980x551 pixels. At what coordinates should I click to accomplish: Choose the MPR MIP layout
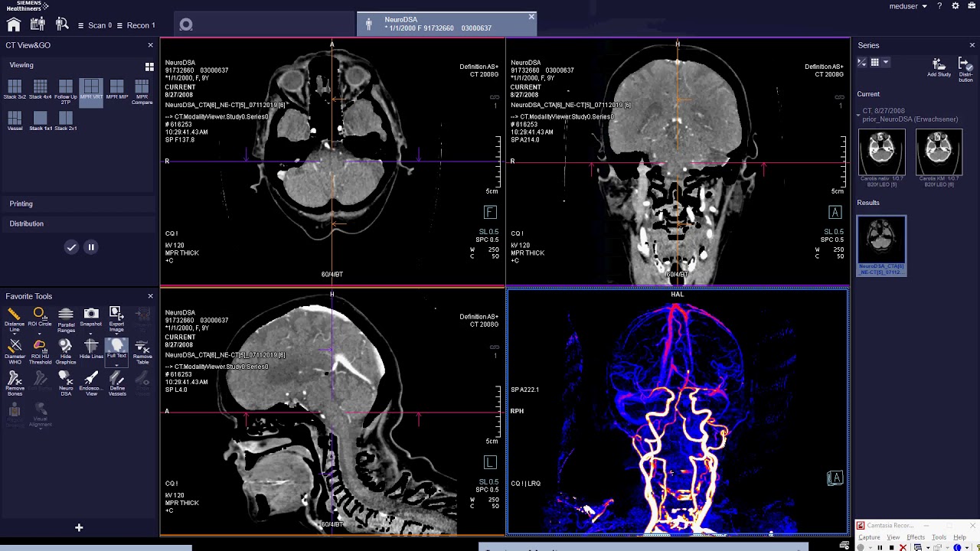point(116,90)
